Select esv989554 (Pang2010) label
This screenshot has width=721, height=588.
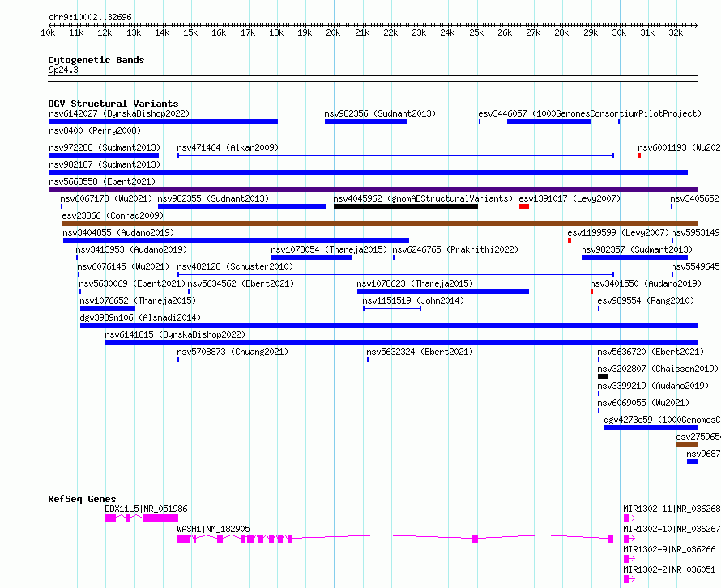tap(646, 300)
